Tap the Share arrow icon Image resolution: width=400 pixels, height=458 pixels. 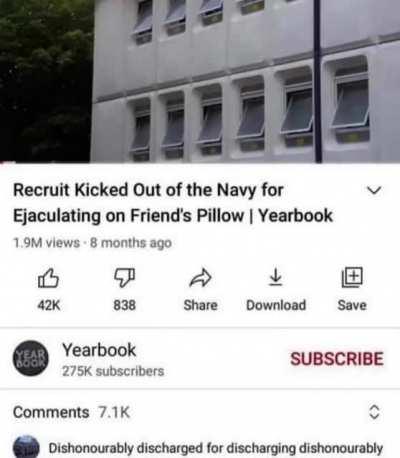click(x=200, y=278)
